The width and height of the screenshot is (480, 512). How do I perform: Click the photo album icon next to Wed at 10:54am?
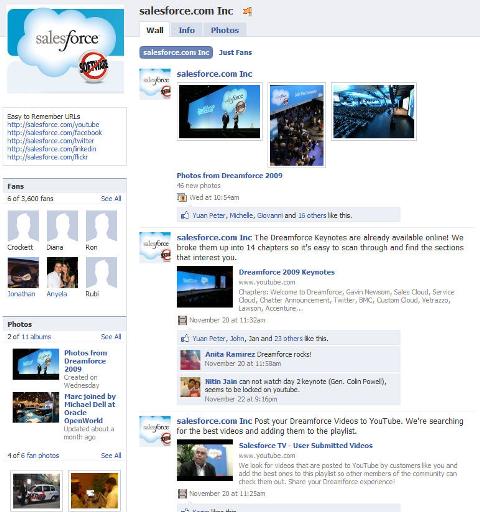coord(182,197)
